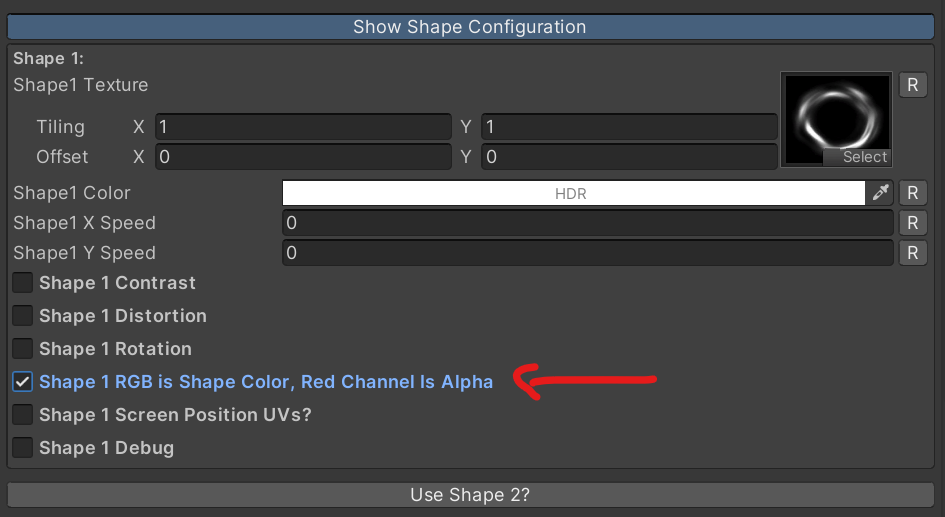The height and width of the screenshot is (517, 945).
Task: Click the Shape1 X Speed value field
Action: (x=588, y=223)
